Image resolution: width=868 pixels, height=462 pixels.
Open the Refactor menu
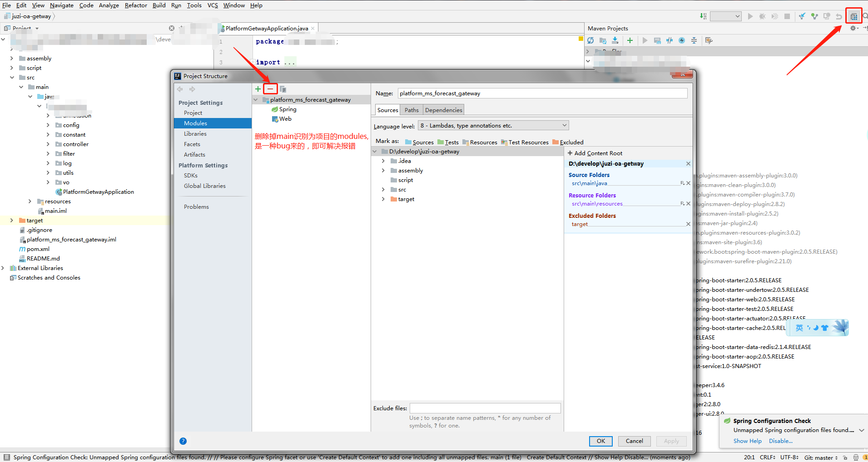click(136, 5)
